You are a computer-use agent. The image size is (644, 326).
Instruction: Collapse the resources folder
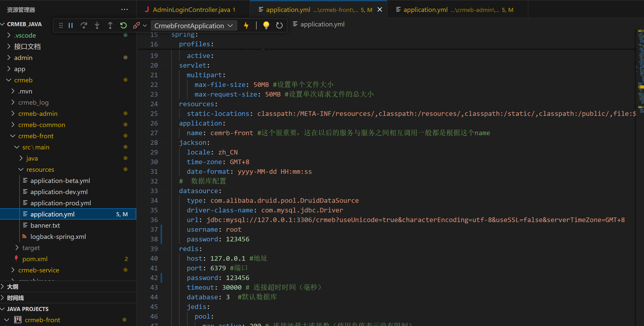(21, 169)
